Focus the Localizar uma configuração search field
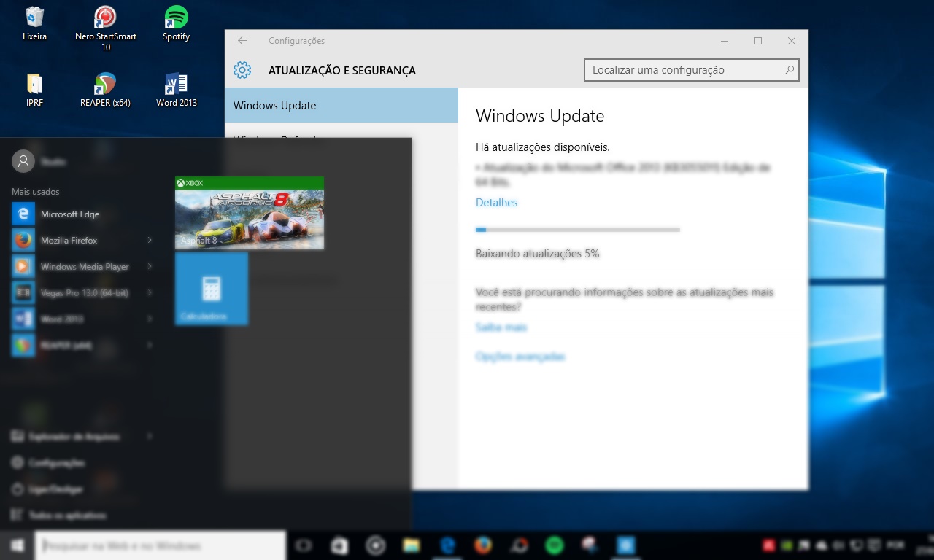 click(x=692, y=70)
